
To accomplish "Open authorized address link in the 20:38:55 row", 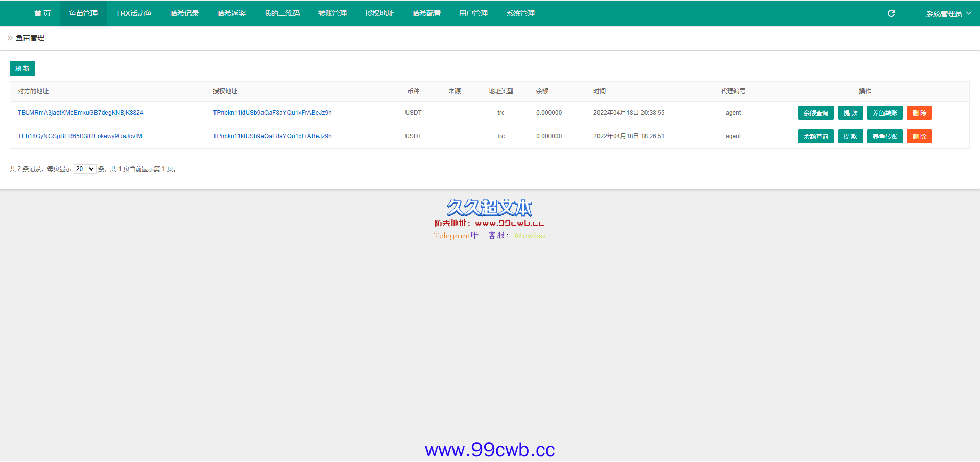I will coord(272,113).
